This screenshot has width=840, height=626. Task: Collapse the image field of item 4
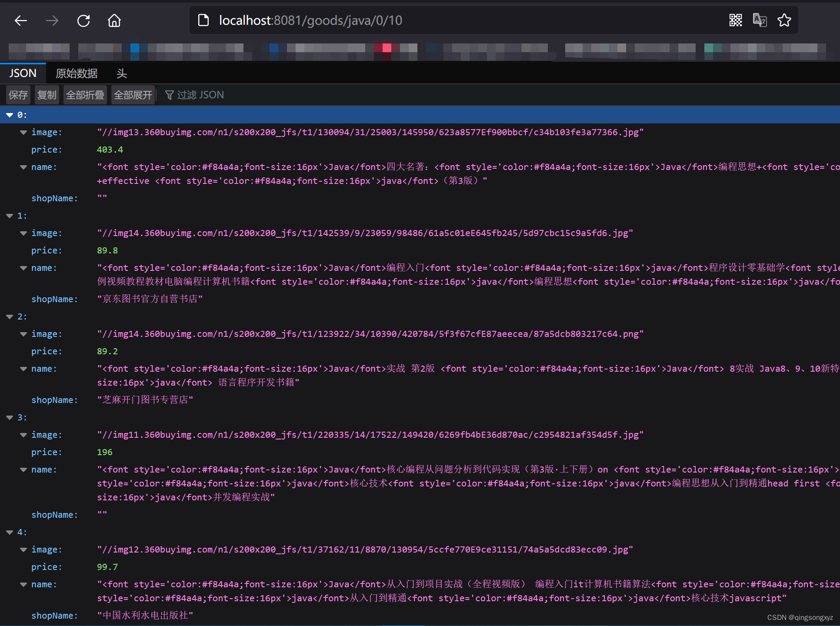(23, 549)
